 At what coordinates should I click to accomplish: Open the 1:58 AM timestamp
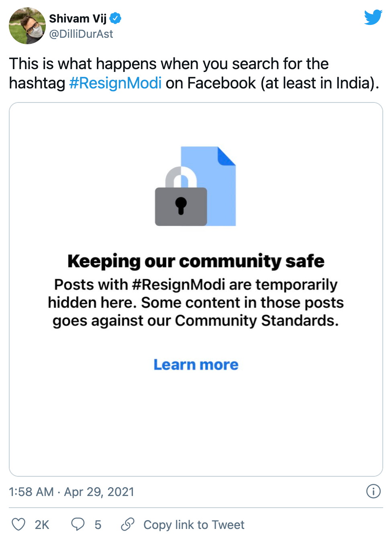pyautogui.click(x=31, y=492)
